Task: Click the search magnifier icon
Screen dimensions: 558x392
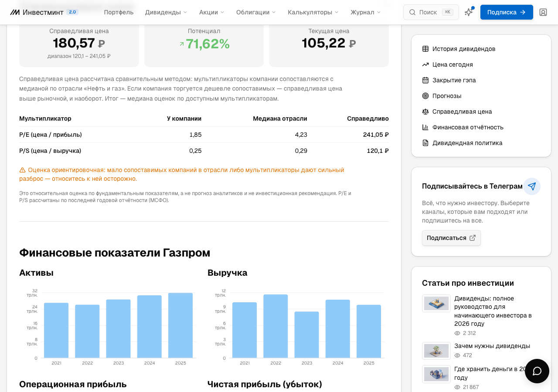Action: 412,12
